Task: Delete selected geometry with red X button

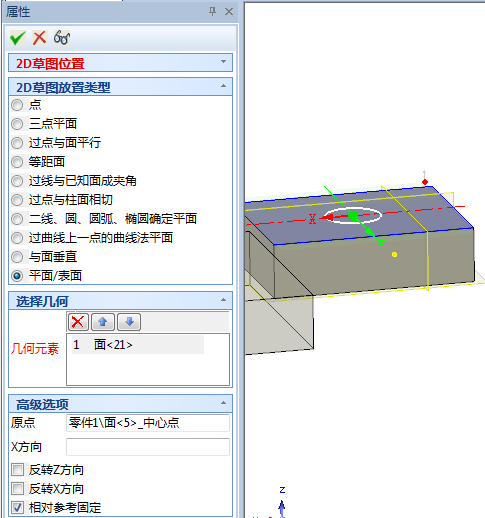Action: point(78,322)
